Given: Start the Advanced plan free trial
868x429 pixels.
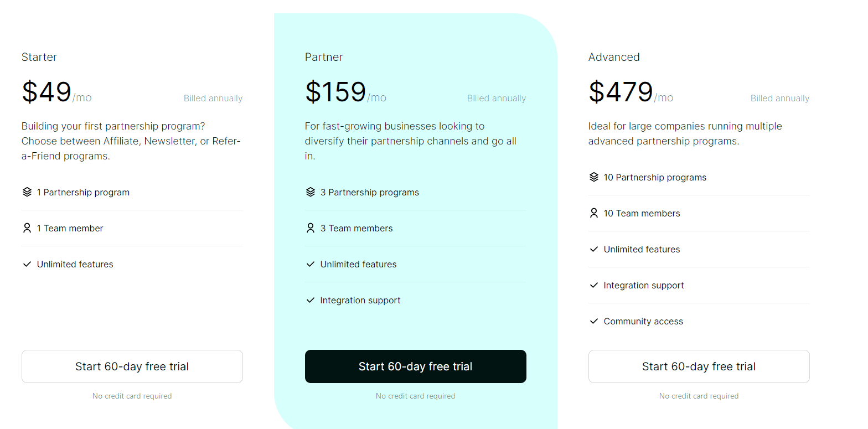Looking at the screenshot, I should [699, 366].
